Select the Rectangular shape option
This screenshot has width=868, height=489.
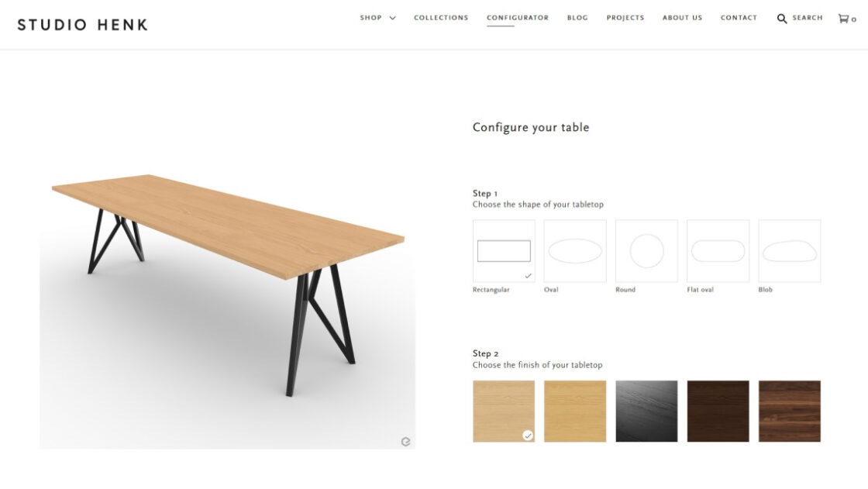tap(504, 251)
